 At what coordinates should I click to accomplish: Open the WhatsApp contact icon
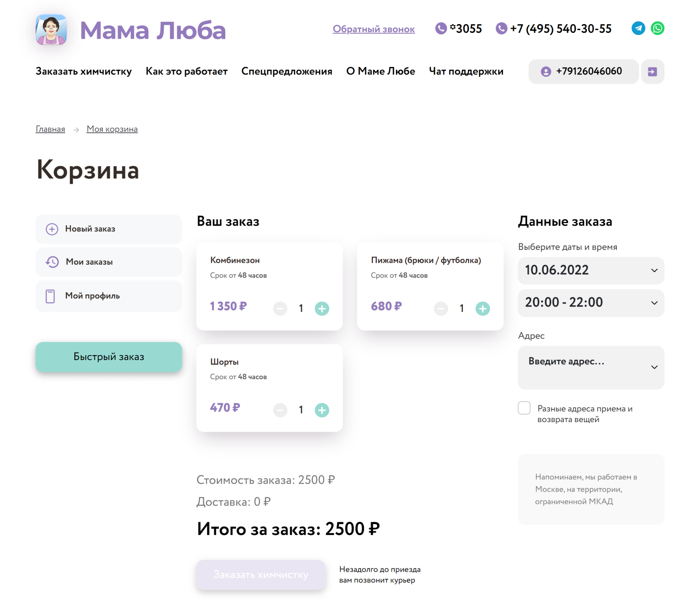click(657, 28)
